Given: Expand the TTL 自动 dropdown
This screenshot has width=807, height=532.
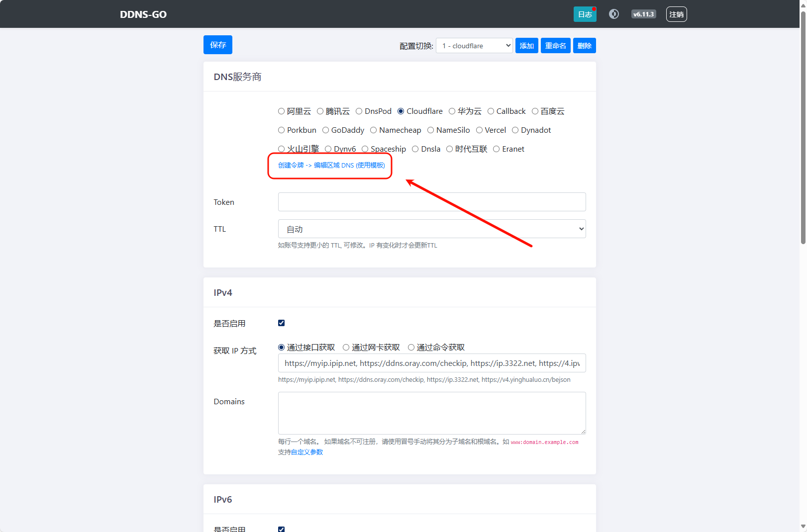Looking at the screenshot, I should [x=431, y=229].
